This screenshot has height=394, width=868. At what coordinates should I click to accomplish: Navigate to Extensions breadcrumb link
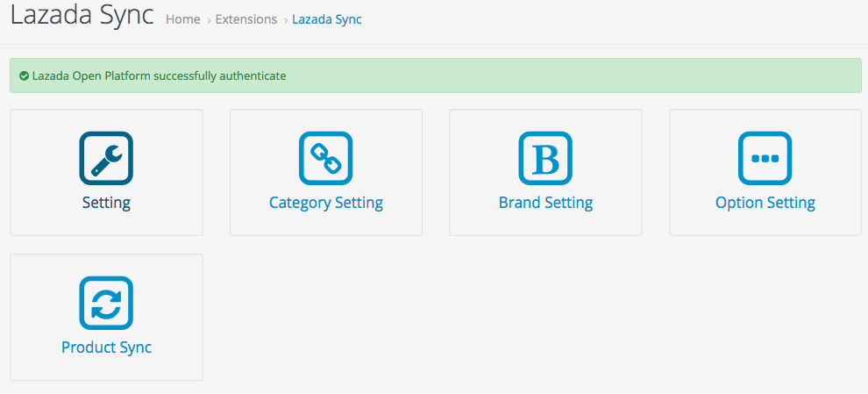(x=246, y=19)
